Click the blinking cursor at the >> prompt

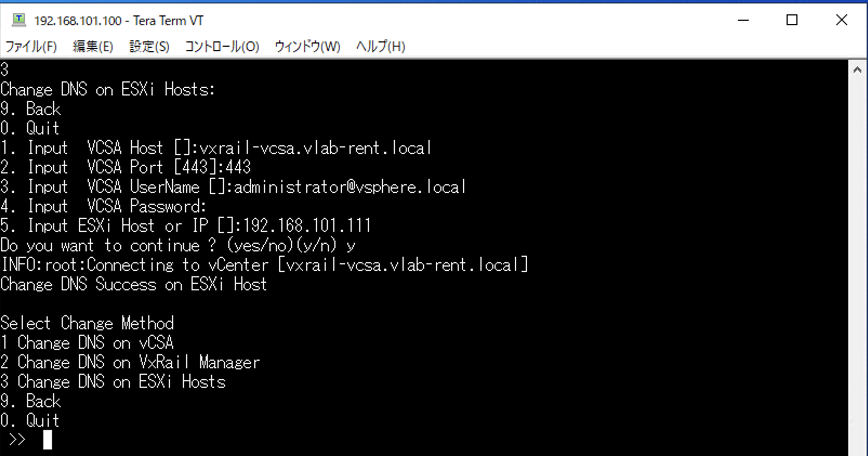click(x=48, y=440)
